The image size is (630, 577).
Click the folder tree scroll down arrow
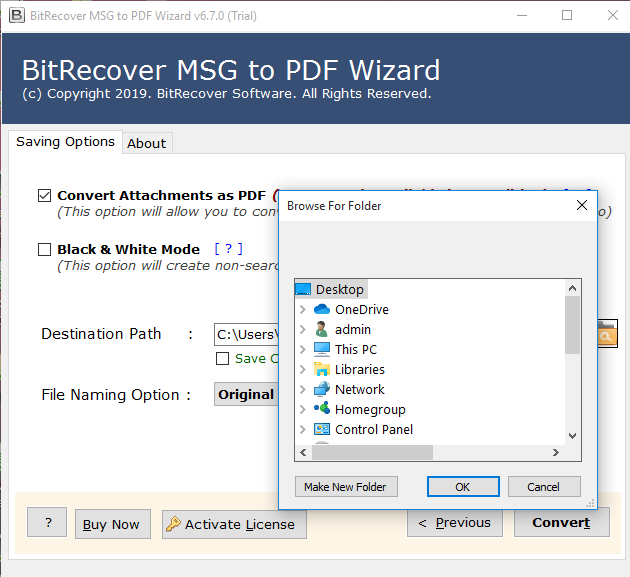point(572,436)
